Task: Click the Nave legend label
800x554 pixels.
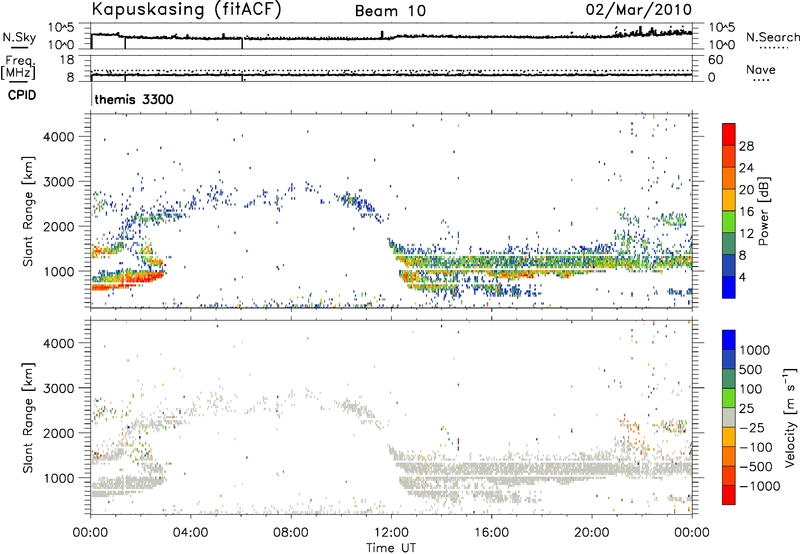Action: [761, 70]
